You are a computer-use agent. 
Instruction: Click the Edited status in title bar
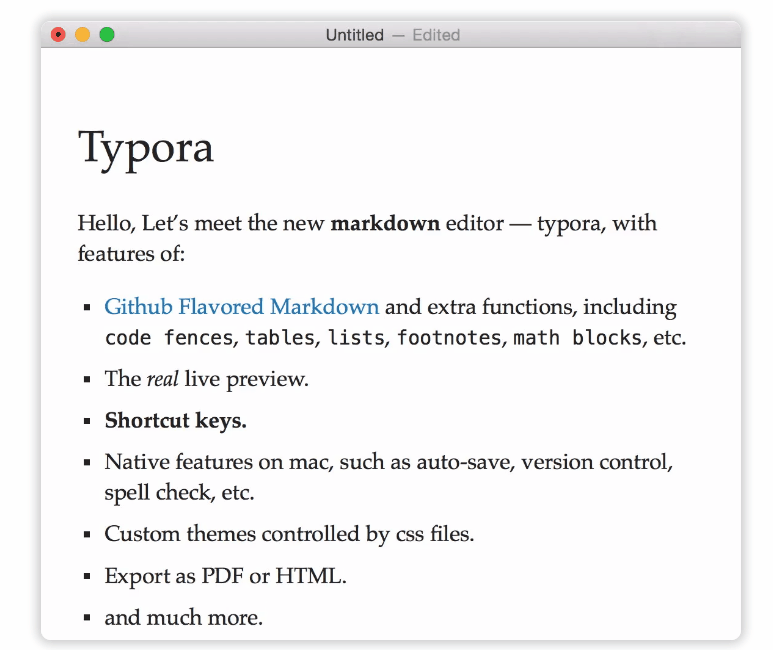point(436,35)
